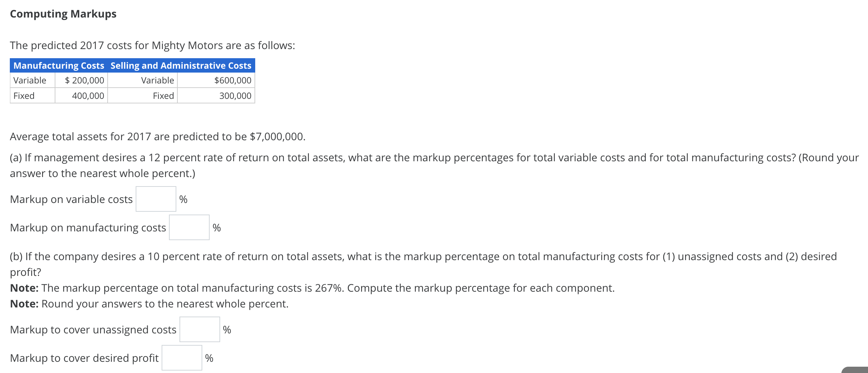Image resolution: width=868 pixels, height=373 pixels.
Task: Click the Markup to cover desired profit field
Action: pos(181,358)
